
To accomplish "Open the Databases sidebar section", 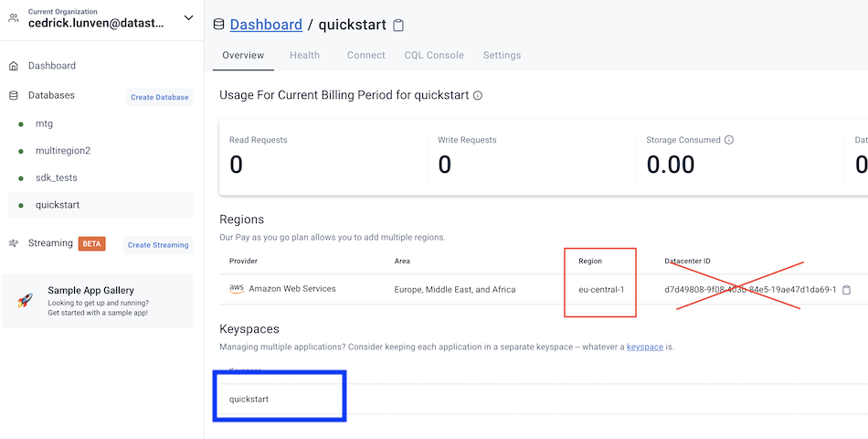I will 51,95.
